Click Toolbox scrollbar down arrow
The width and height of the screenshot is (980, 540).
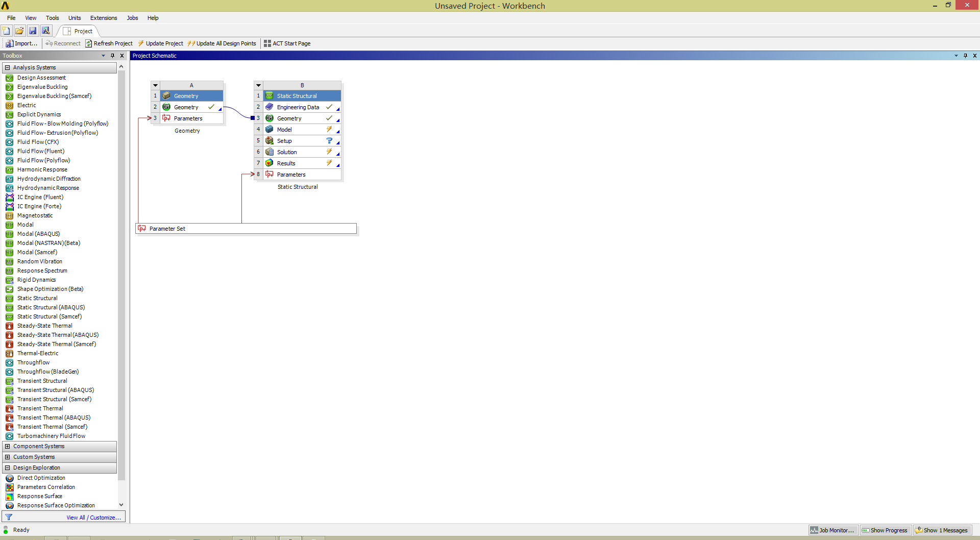tap(121, 505)
